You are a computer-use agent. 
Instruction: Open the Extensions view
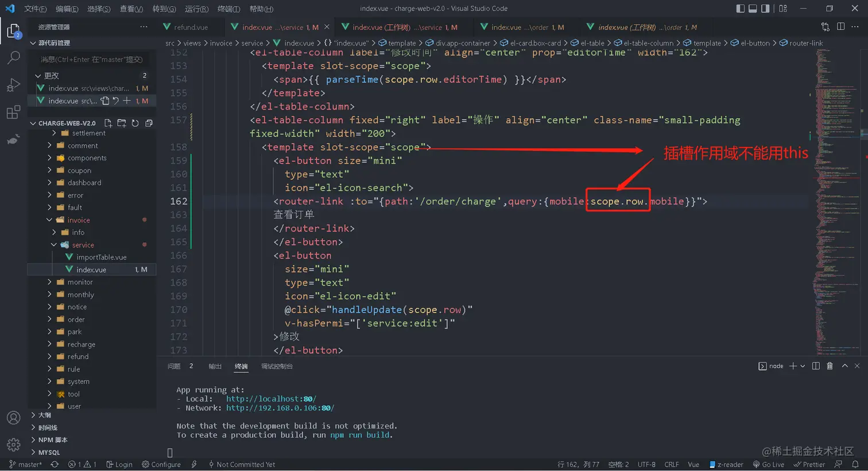point(13,112)
